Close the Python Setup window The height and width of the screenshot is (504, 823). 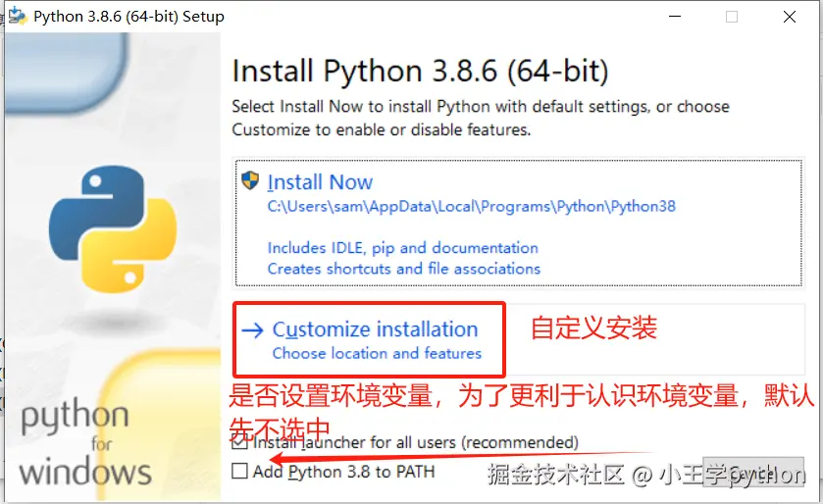790,17
